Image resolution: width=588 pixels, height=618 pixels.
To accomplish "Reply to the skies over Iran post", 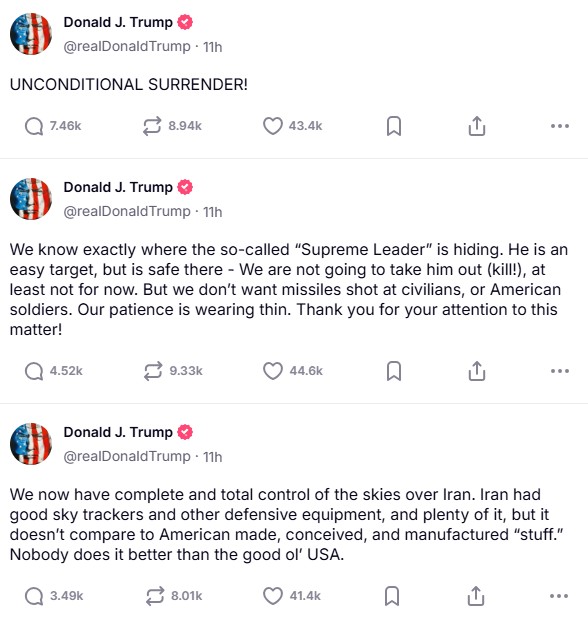I will pyautogui.click(x=34, y=596).
